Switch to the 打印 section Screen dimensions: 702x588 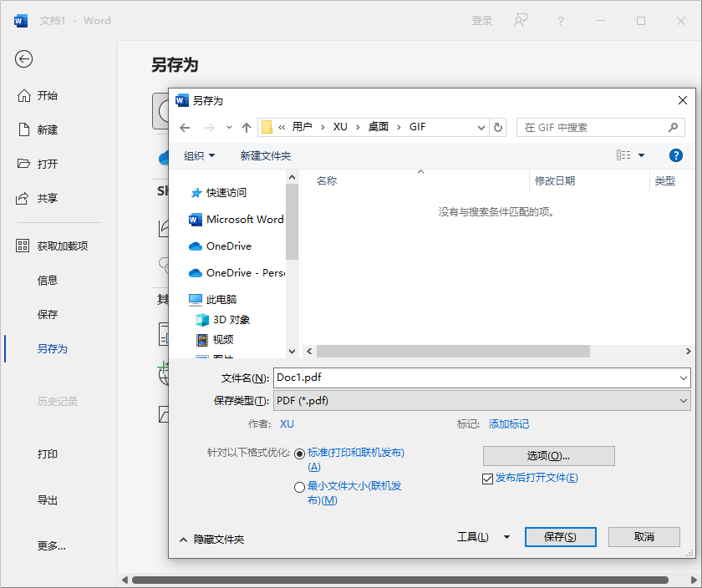48,454
